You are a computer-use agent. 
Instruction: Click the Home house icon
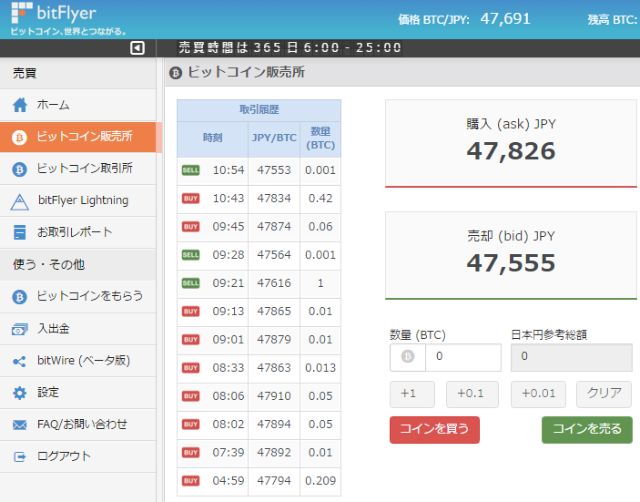click(x=19, y=105)
